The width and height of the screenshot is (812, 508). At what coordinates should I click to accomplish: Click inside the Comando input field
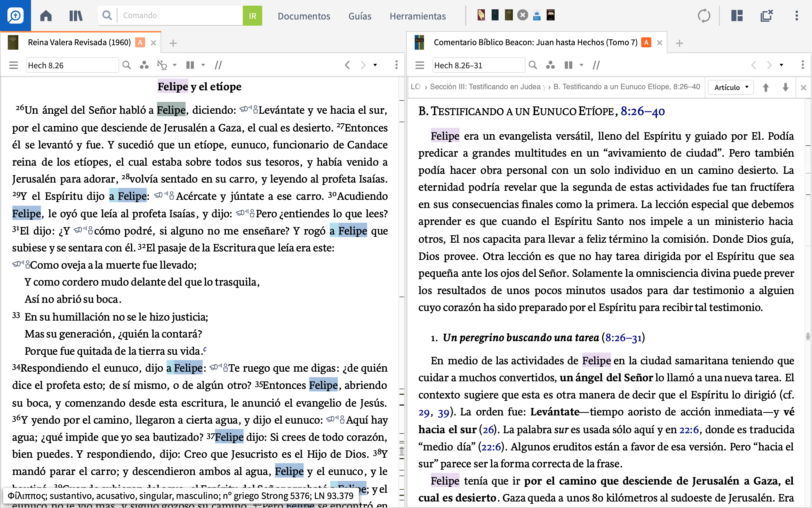click(x=180, y=16)
